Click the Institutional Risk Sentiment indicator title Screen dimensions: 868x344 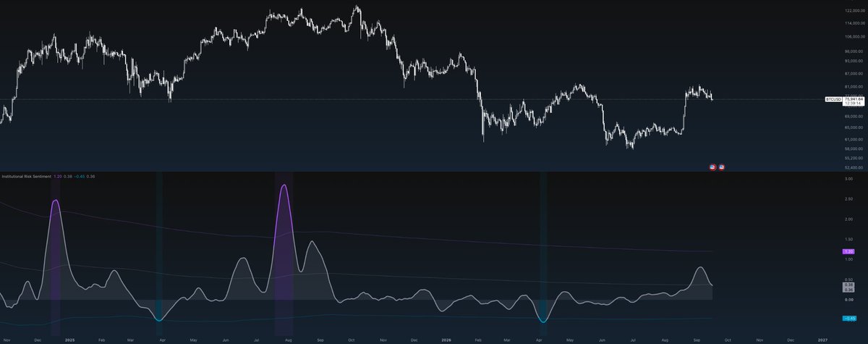point(26,176)
